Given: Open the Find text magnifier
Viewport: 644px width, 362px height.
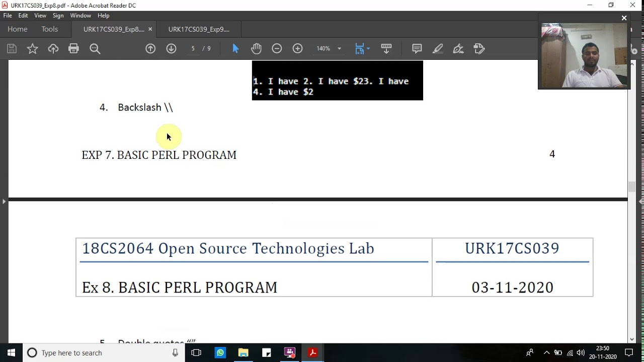Looking at the screenshot, I should pos(95,49).
